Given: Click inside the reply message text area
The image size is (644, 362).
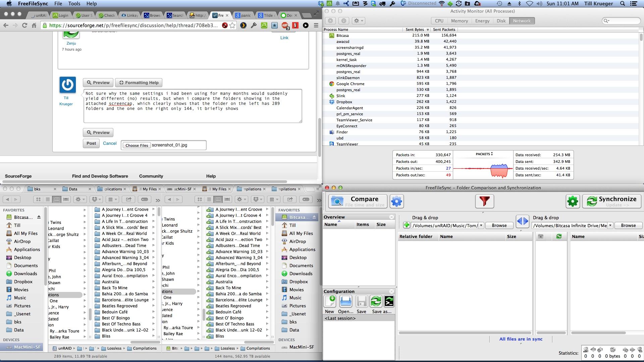Looking at the screenshot, I should click(193, 106).
